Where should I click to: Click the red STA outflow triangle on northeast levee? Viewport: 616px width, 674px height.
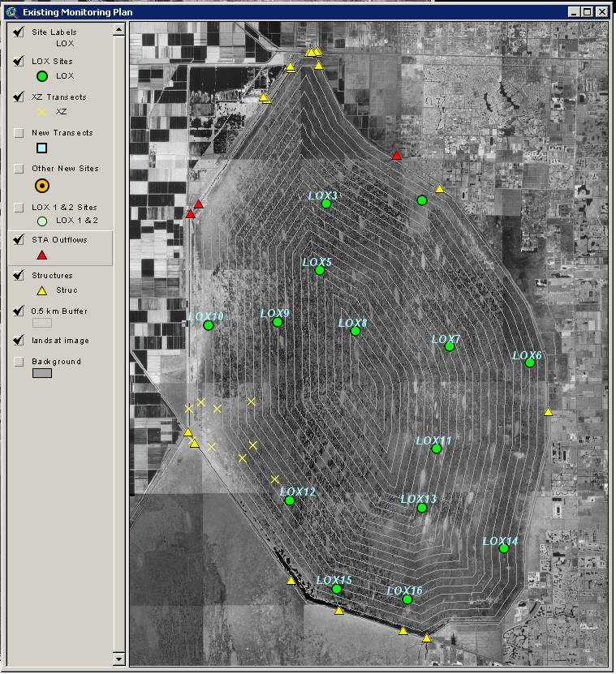point(397,155)
